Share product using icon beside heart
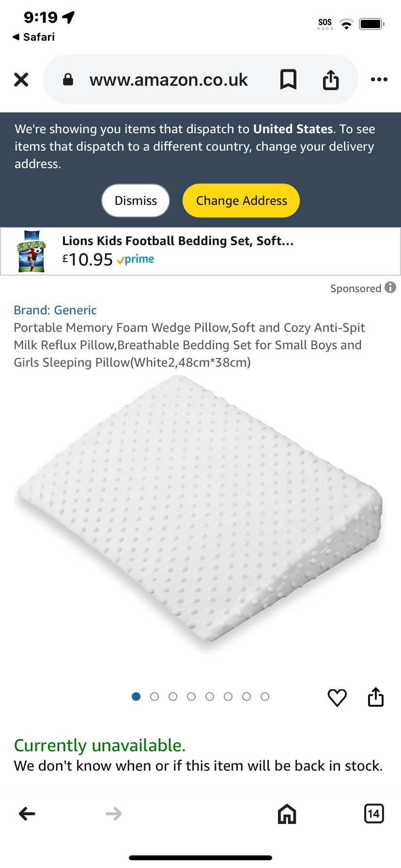 [x=376, y=697]
